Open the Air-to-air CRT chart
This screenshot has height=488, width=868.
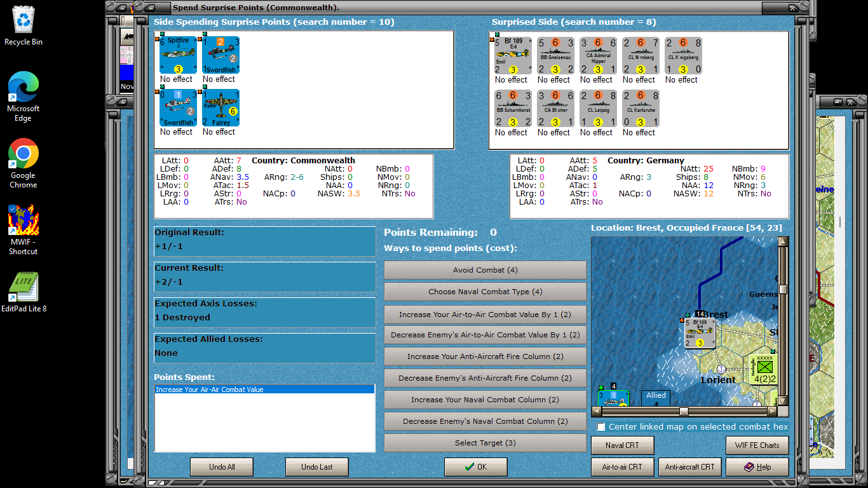pos(623,467)
